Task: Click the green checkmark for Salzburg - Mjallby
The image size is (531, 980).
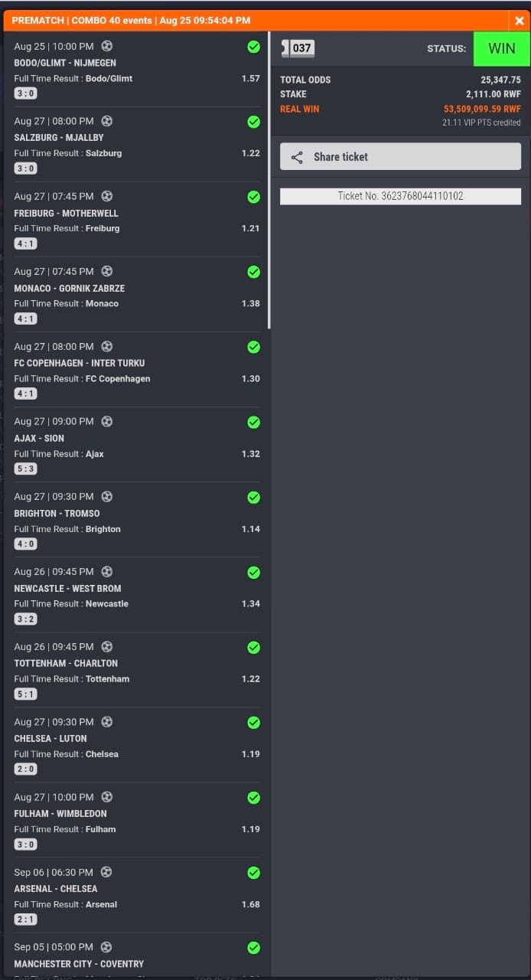Action: point(254,122)
